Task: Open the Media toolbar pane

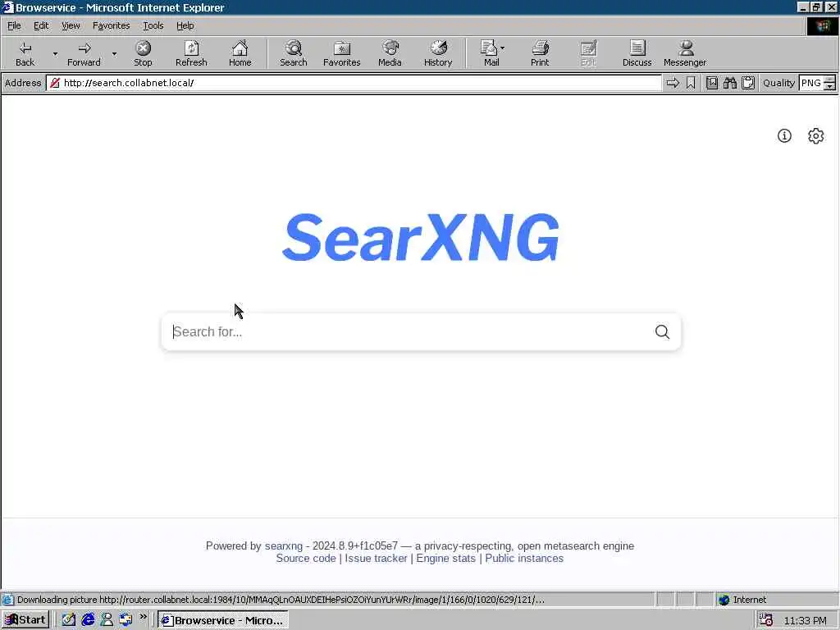Action: tap(390, 53)
